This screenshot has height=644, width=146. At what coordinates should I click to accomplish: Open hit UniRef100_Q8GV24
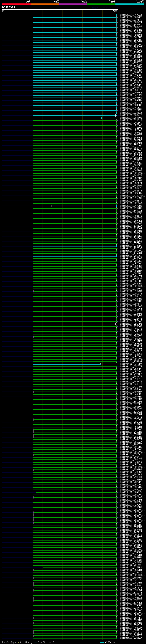(131, 22)
